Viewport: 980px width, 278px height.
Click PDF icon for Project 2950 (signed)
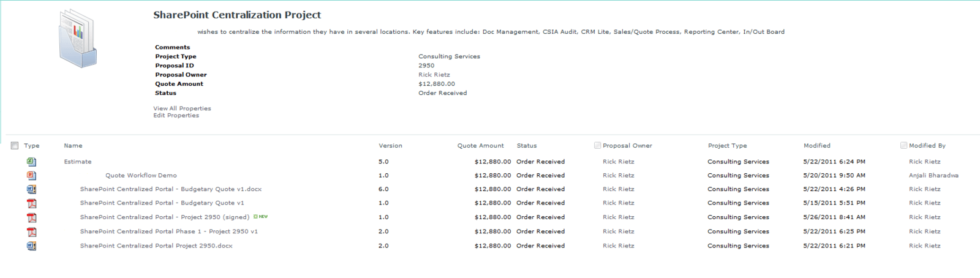31,217
